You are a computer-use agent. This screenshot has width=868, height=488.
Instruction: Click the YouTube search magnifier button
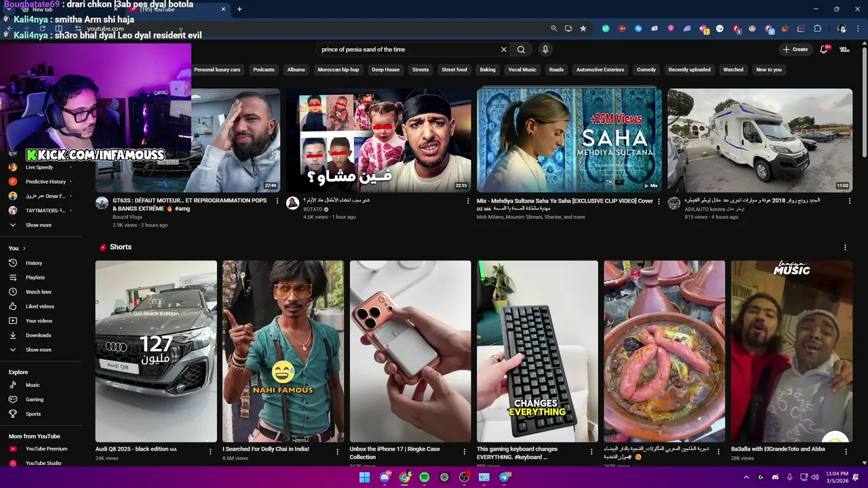(x=521, y=49)
